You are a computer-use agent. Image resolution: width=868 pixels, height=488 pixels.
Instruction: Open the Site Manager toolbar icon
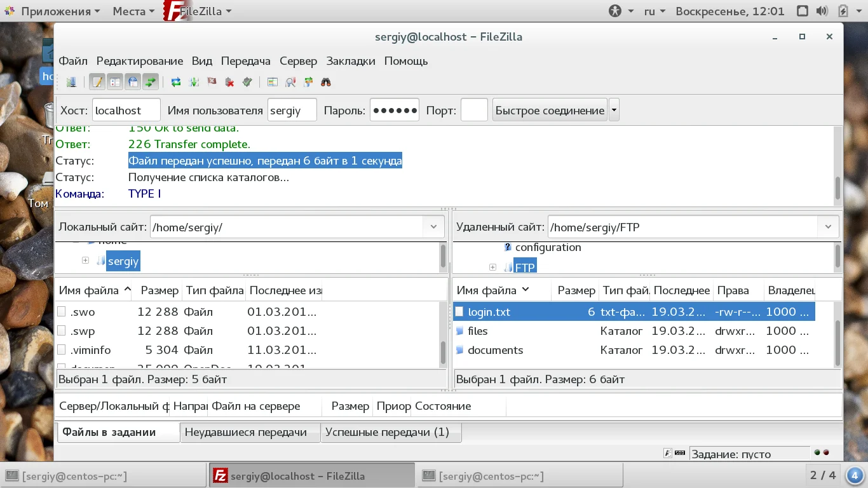coord(71,82)
